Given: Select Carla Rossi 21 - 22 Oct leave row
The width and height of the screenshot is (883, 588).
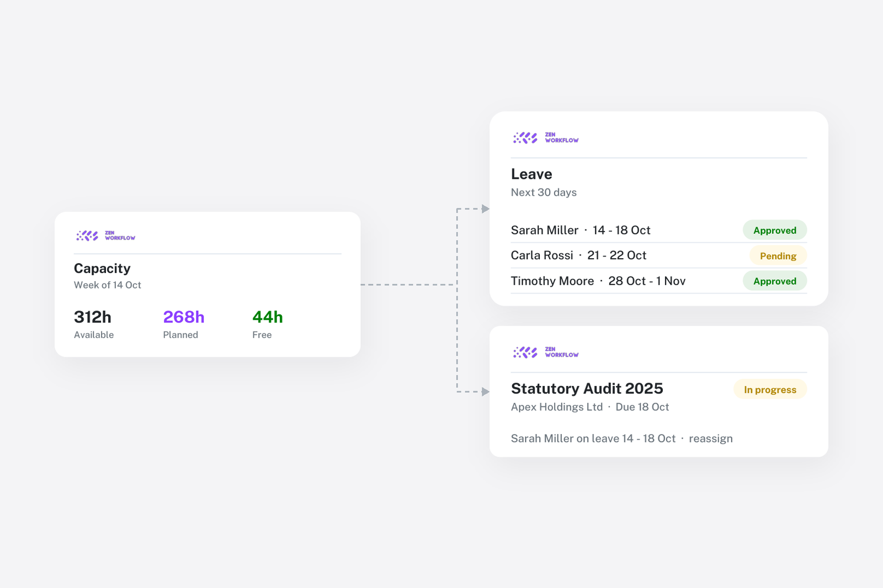Looking at the screenshot, I should tap(659, 255).
